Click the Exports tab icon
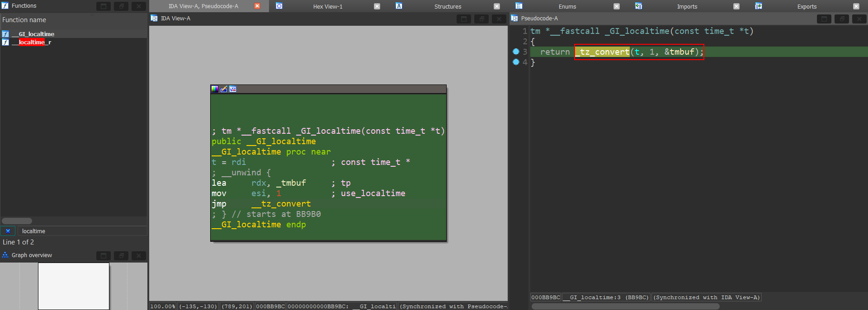The height and width of the screenshot is (310, 868). (759, 6)
